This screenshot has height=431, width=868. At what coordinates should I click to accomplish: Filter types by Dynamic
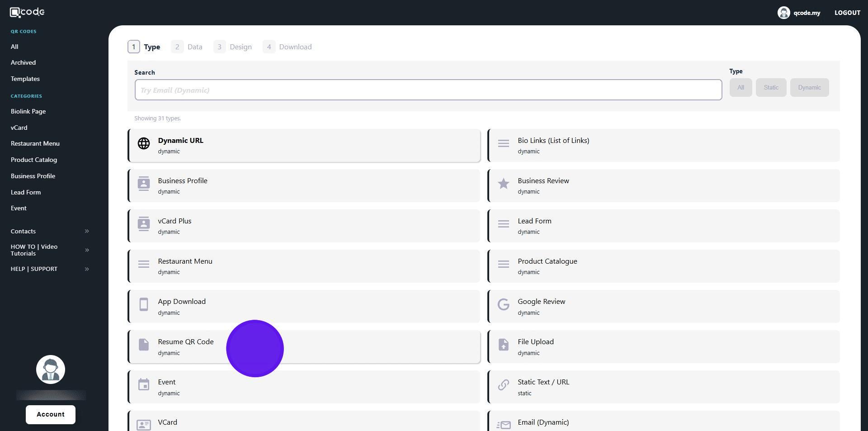click(809, 88)
